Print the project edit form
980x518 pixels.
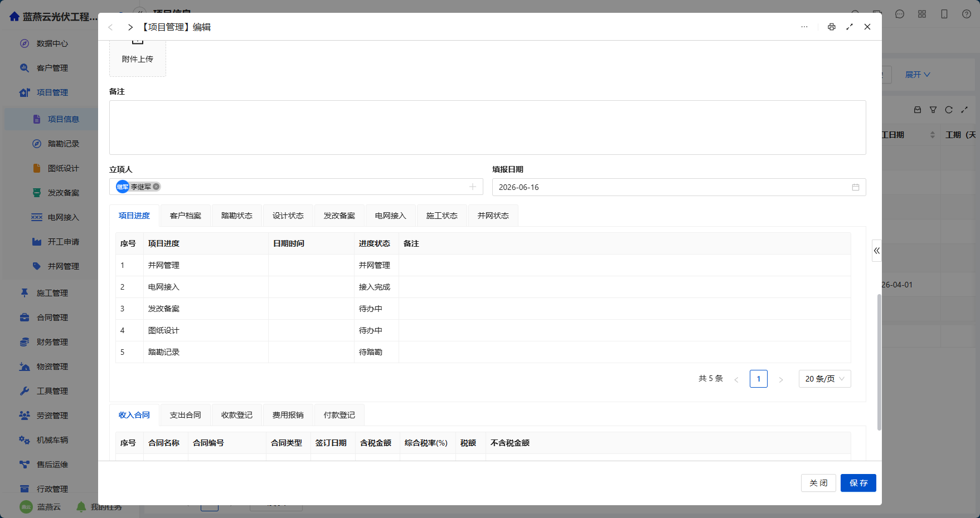832,27
